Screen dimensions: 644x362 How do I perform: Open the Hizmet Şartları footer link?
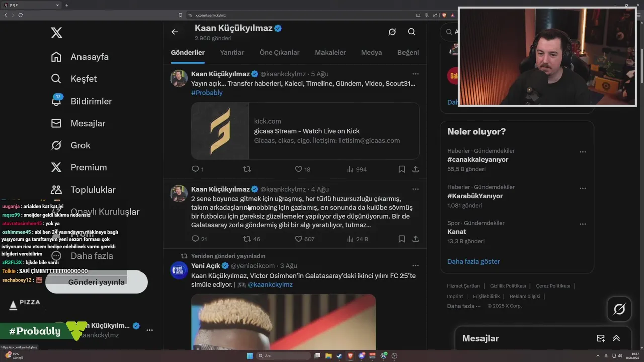(x=463, y=286)
